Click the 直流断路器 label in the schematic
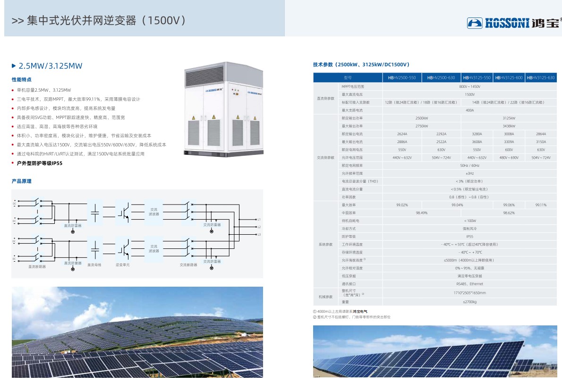This screenshot has width=562, height=392. [37, 266]
